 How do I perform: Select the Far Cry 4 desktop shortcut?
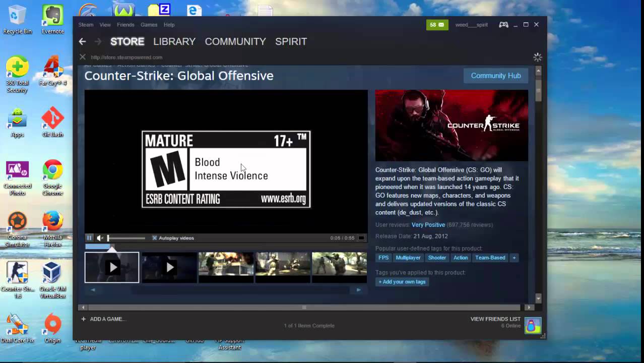[52, 71]
